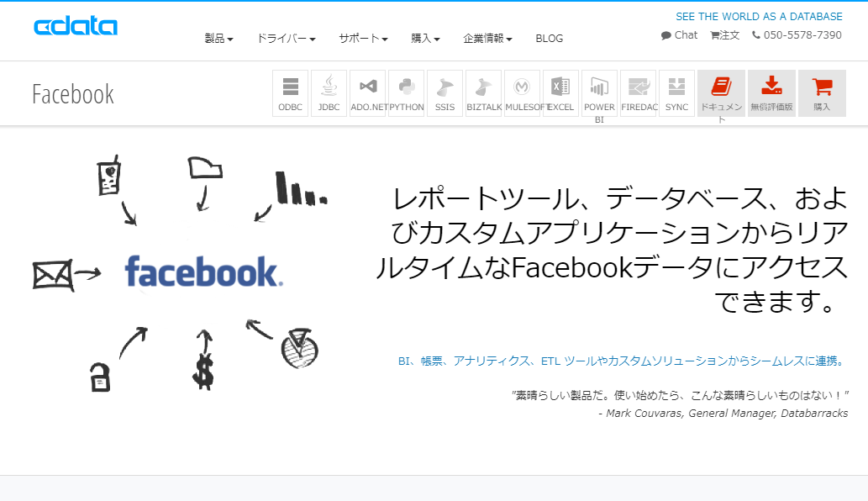868x501 pixels.
Task: Click the free trial download button
Action: click(x=771, y=93)
